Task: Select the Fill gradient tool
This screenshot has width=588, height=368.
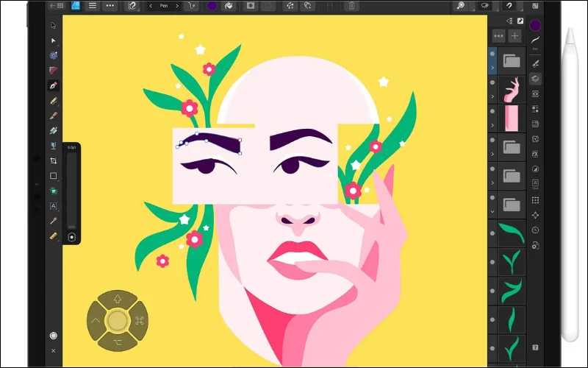Action: (53, 131)
